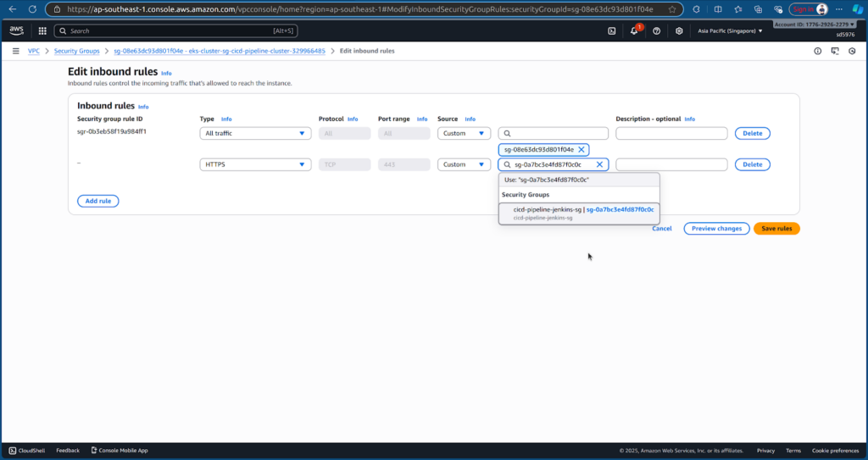The width and height of the screenshot is (868, 460).
Task: Click the AWS logo home icon
Action: 17,30
